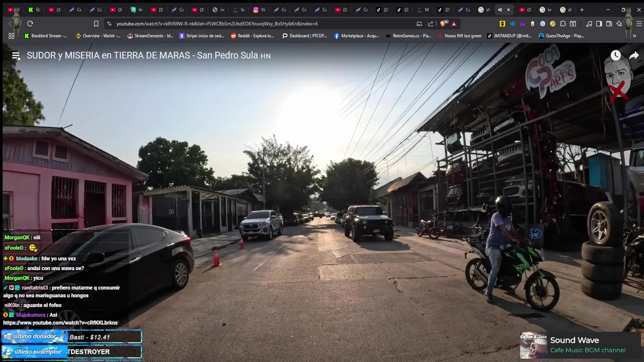Open the GuessTheAge bookmark
This screenshot has width=644, height=362.
click(x=561, y=36)
